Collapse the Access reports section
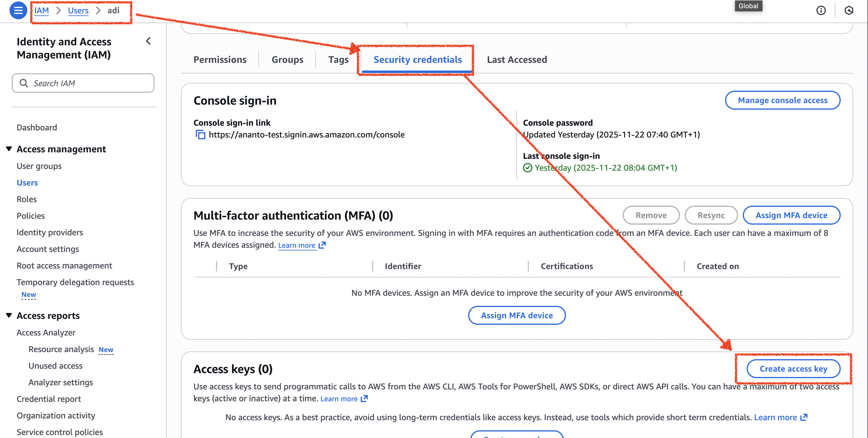 9,315
